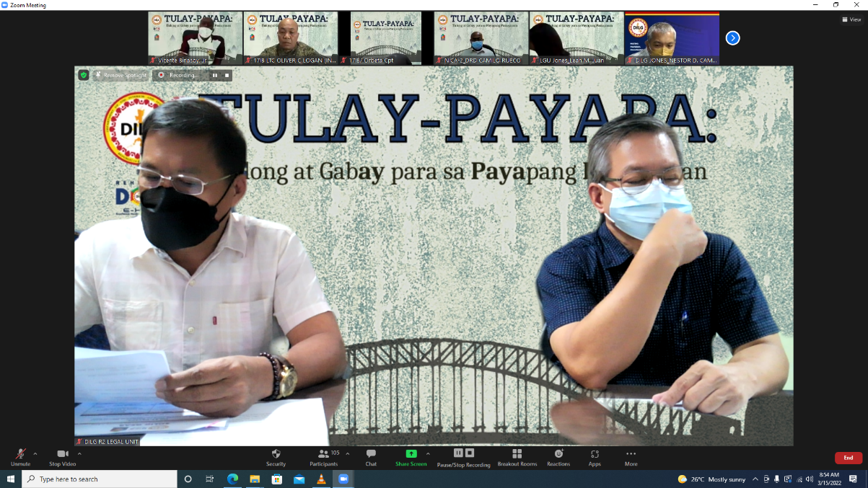Image resolution: width=868 pixels, height=488 pixels.
Task: Open Cortana circle icon on taskbar
Action: click(188, 479)
